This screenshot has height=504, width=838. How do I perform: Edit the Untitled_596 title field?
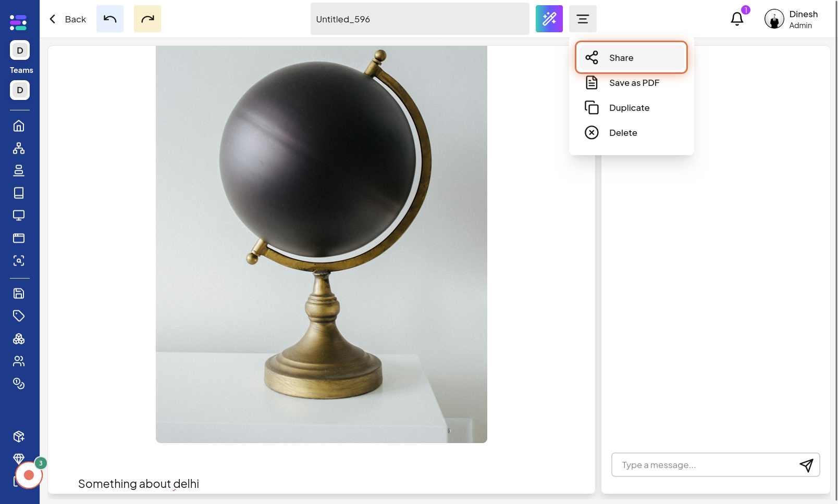click(420, 19)
